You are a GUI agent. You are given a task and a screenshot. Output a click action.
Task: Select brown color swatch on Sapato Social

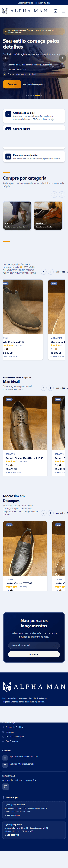(11, 465)
